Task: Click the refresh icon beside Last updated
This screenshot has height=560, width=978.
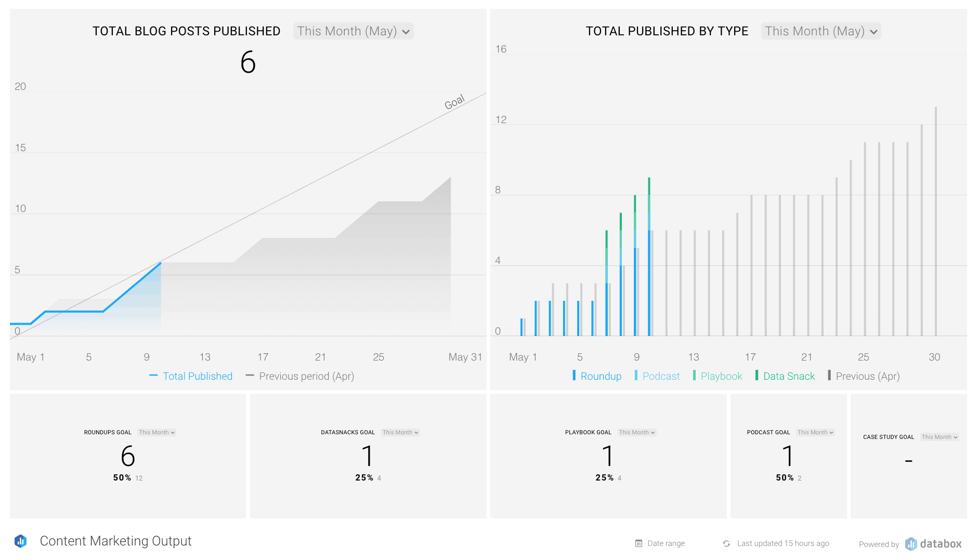Action: (x=726, y=543)
